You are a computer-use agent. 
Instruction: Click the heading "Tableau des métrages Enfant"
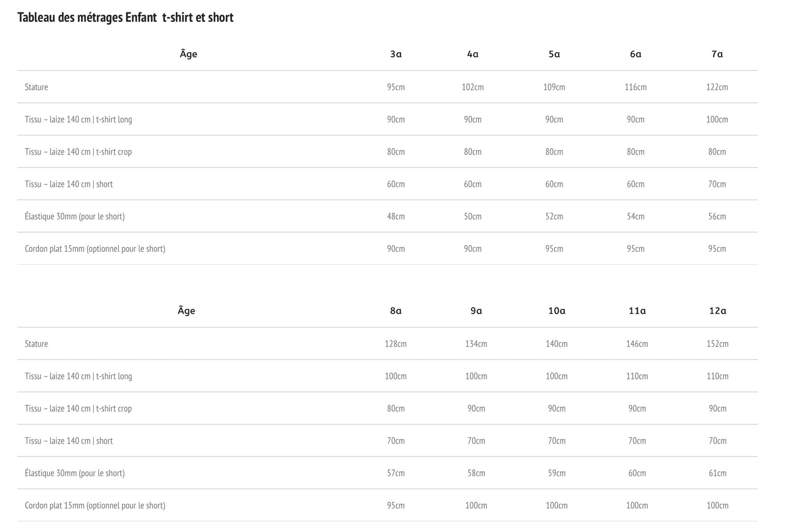click(125, 17)
